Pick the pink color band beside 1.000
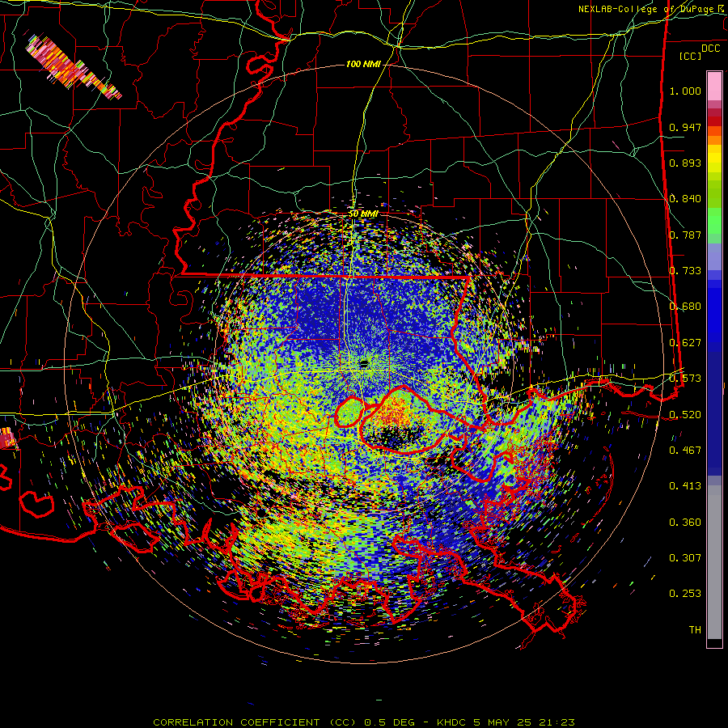Viewport: 728px width, 728px height. (x=714, y=87)
